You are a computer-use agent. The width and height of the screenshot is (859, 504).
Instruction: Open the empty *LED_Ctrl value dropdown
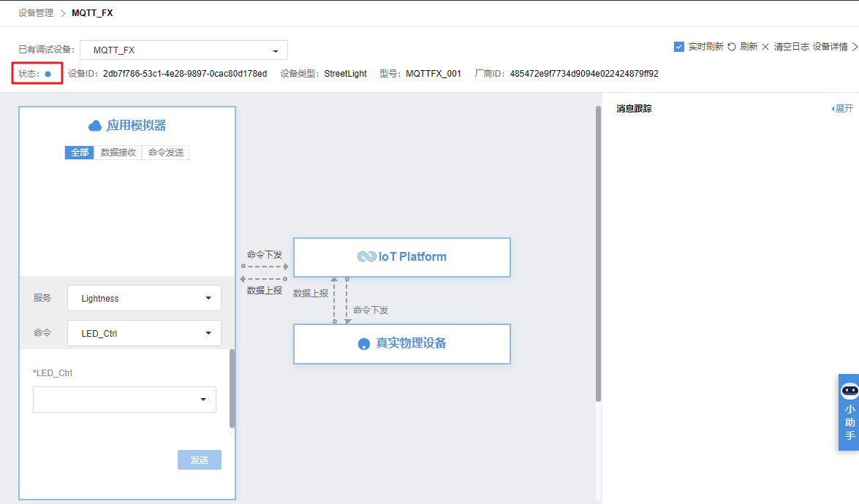124,400
